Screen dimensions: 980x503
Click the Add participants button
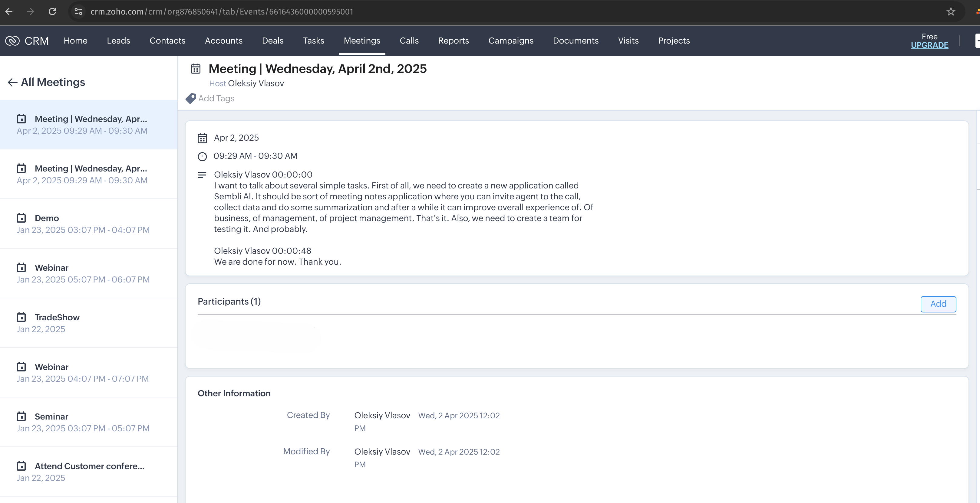(938, 304)
